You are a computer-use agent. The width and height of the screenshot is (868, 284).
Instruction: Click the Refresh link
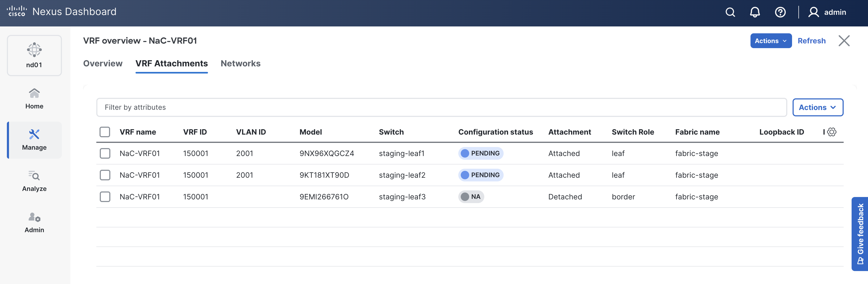[811, 41]
